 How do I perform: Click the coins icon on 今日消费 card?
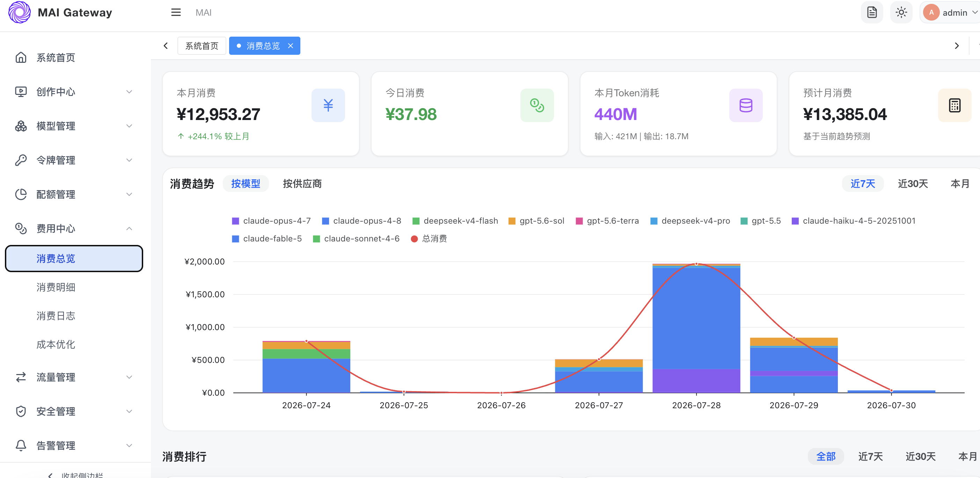tap(537, 105)
